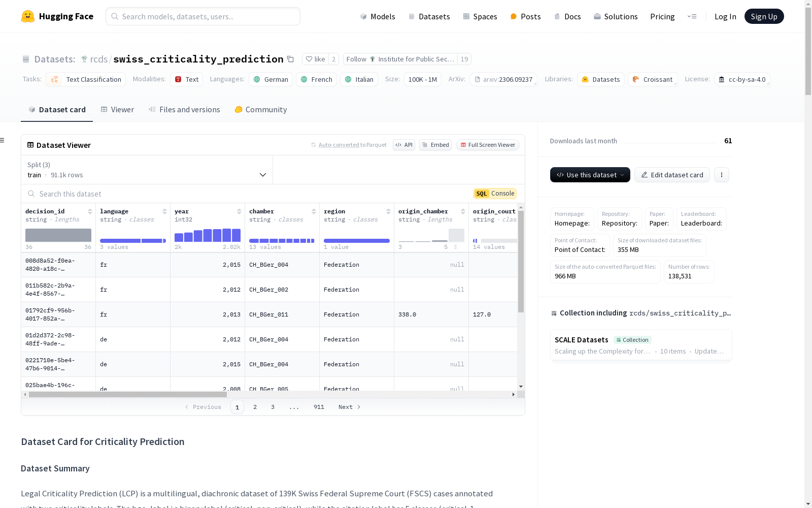812x508 pixels.
Task: Open the API button in viewer
Action: [x=404, y=145]
